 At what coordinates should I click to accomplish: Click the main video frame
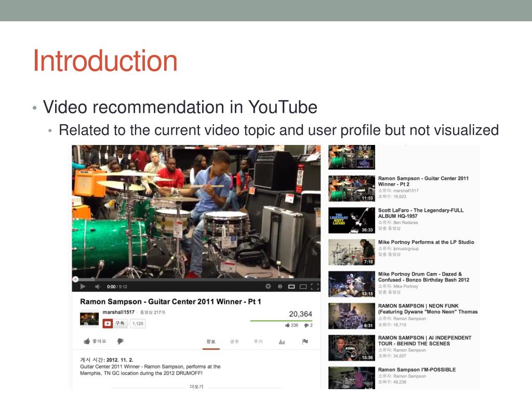coord(196,211)
